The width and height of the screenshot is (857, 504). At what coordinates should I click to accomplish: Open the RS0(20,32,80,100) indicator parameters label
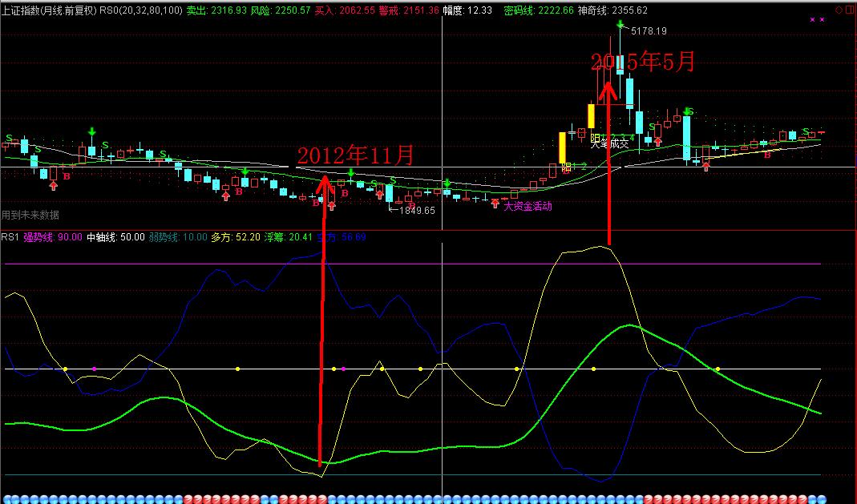141,10
